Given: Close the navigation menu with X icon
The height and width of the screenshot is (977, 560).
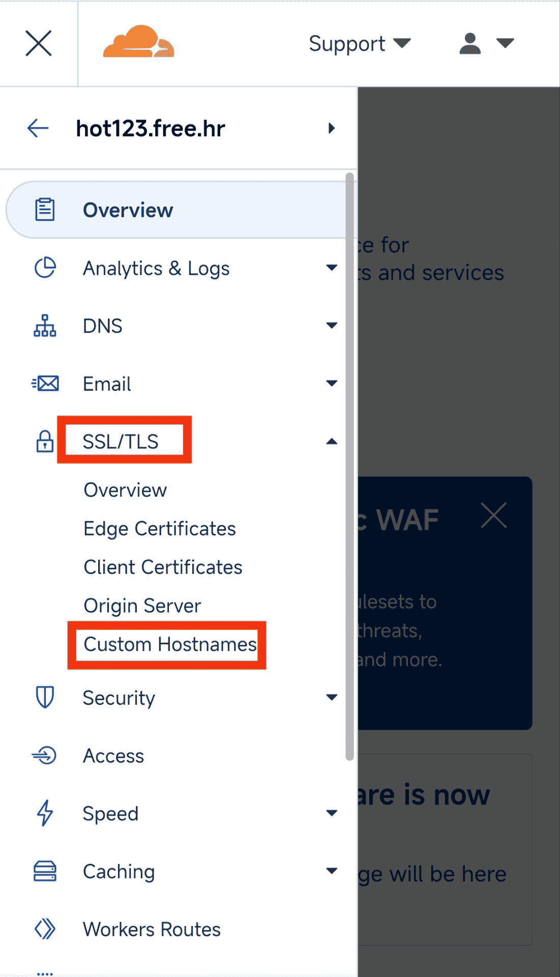Looking at the screenshot, I should pyautogui.click(x=39, y=43).
